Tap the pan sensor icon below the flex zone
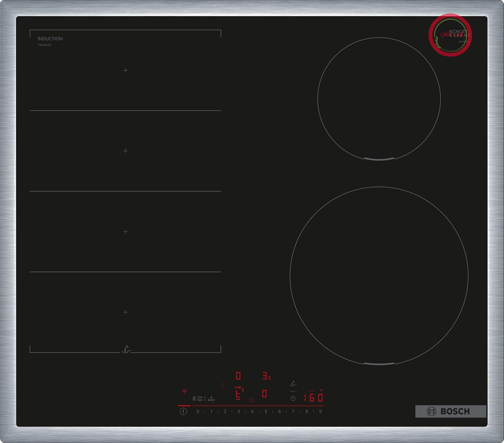Viewport: 504px width, 443px height. point(126,349)
